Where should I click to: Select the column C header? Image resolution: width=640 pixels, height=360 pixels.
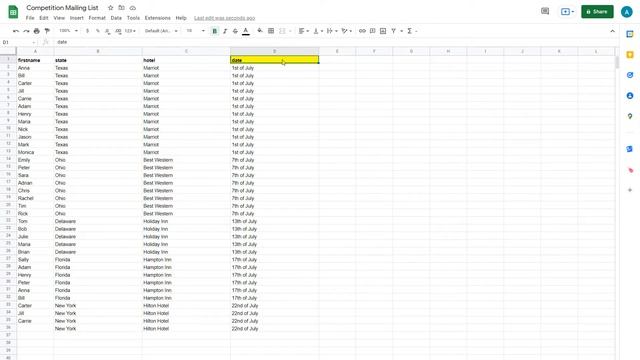pos(186,51)
